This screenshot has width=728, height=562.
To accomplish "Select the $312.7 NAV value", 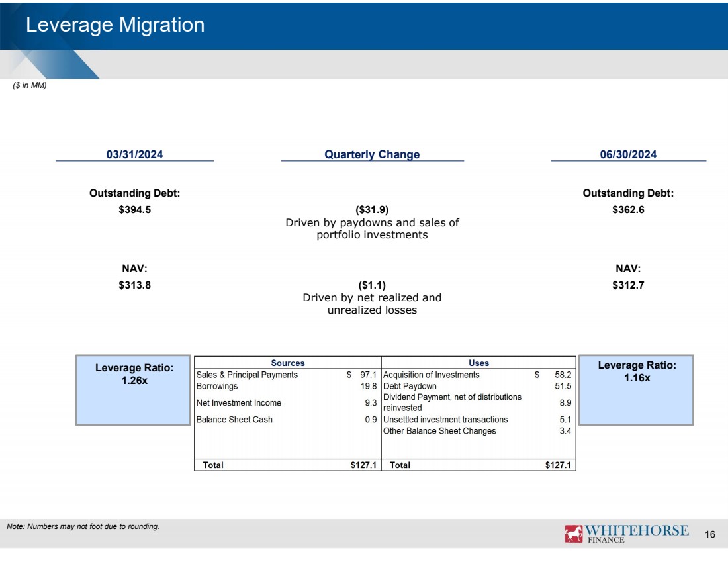I will click(x=628, y=285).
